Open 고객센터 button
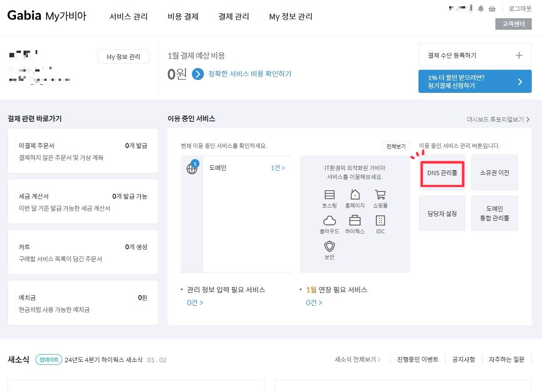This screenshot has height=392, width=542. click(514, 24)
